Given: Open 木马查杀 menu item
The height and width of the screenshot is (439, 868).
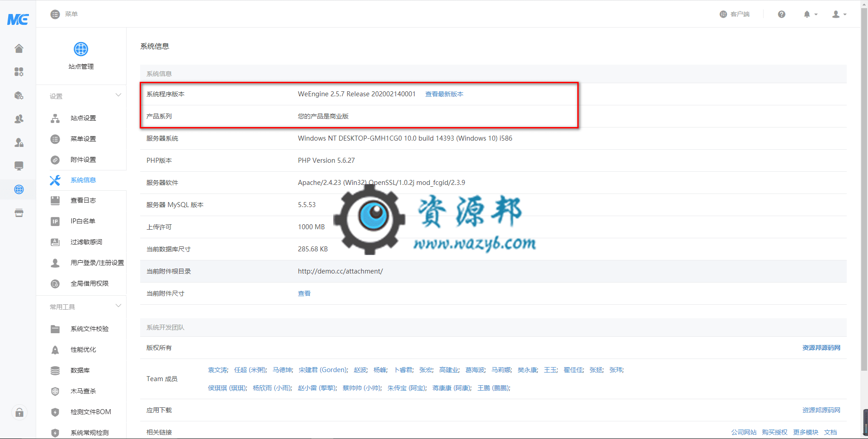Looking at the screenshot, I should (83, 391).
